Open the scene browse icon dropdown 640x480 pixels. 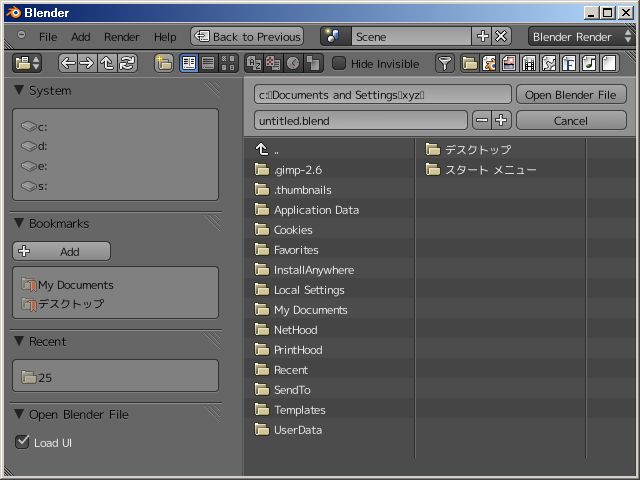pos(336,37)
